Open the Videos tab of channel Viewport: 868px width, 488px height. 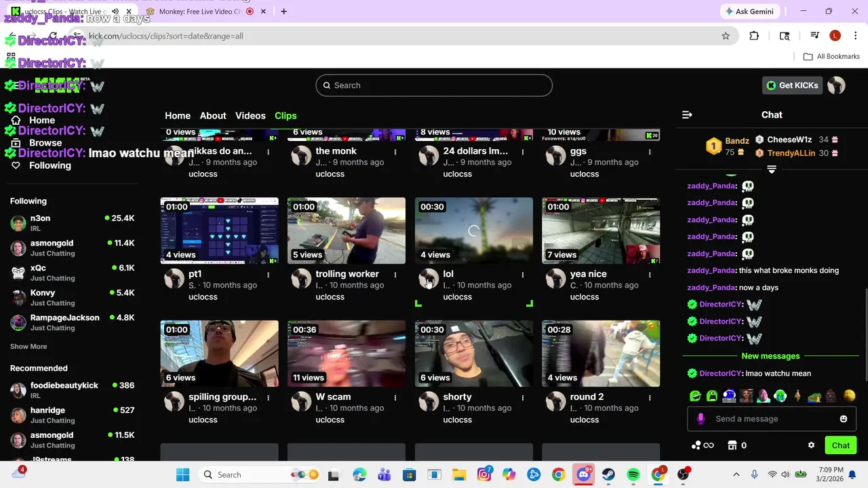point(250,116)
